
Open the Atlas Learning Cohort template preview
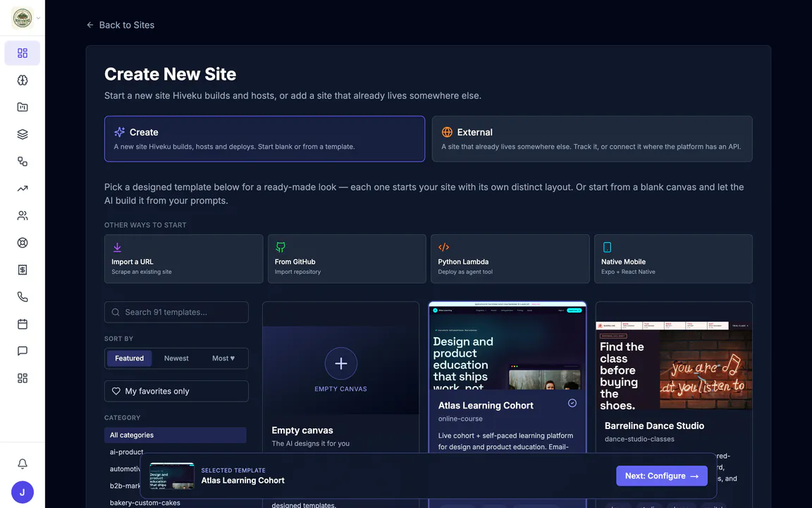(508, 346)
